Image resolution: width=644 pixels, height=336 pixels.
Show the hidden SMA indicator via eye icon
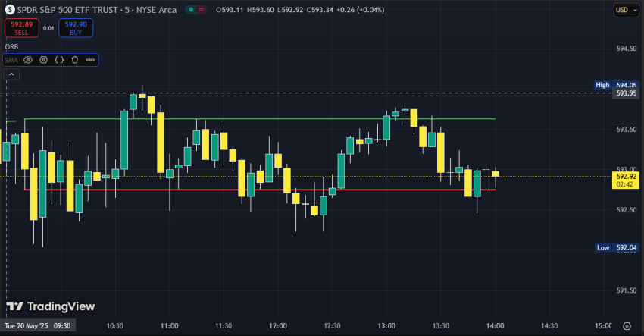point(27,60)
